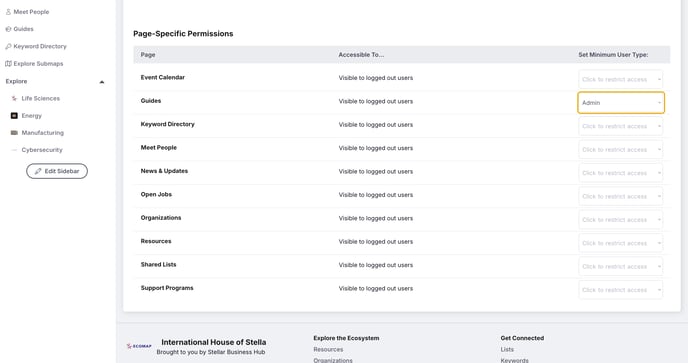This screenshot has width=688, height=363.
Task: Click the Page-Specific Permissions heading
Action: 183,34
